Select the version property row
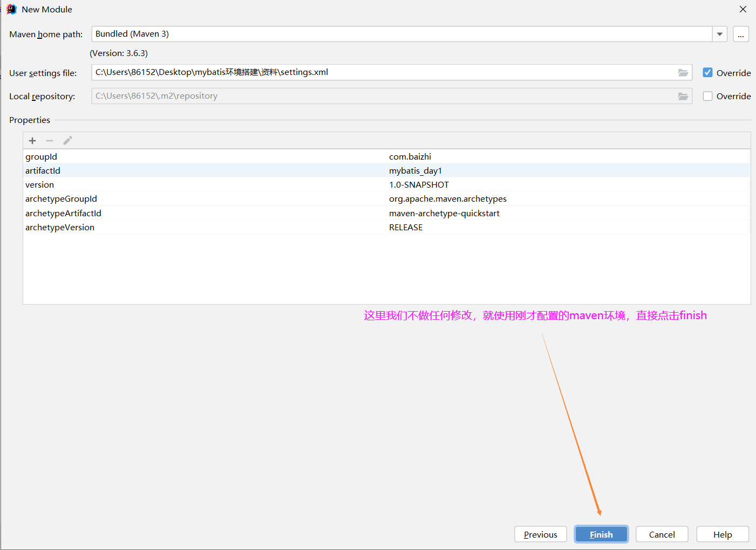756x550 pixels. point(386,184)
